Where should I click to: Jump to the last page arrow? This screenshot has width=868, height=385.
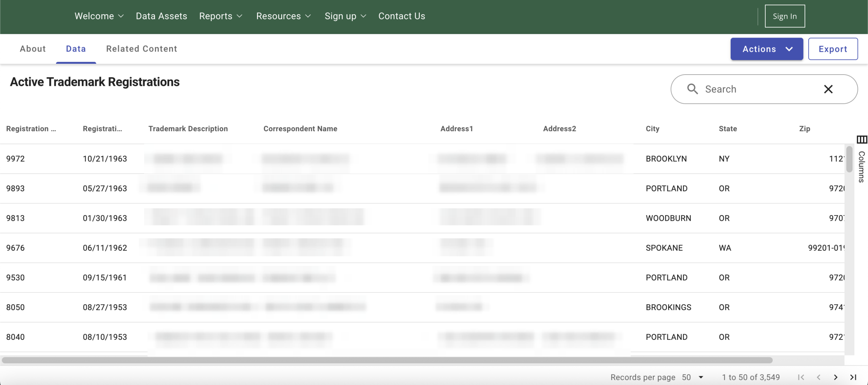pyautogui.click(x=853, y=377)
